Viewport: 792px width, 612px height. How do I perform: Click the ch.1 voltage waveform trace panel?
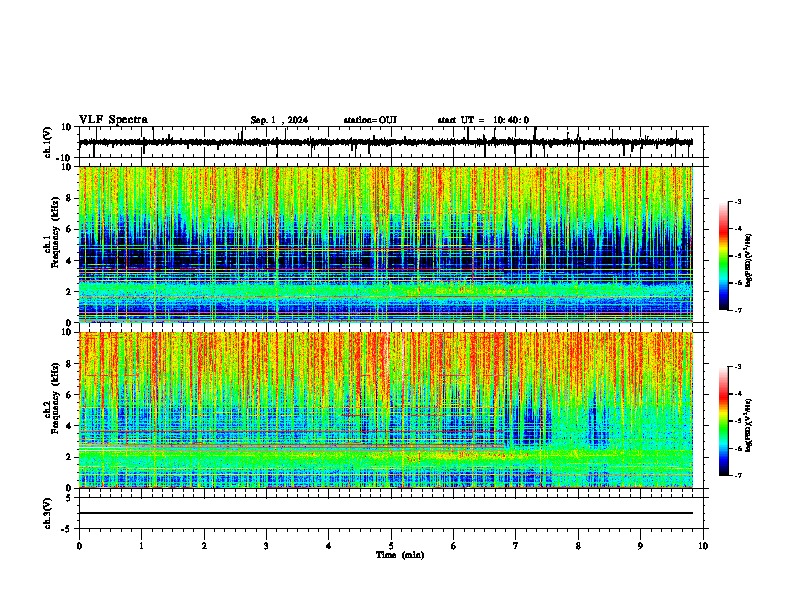393,142
